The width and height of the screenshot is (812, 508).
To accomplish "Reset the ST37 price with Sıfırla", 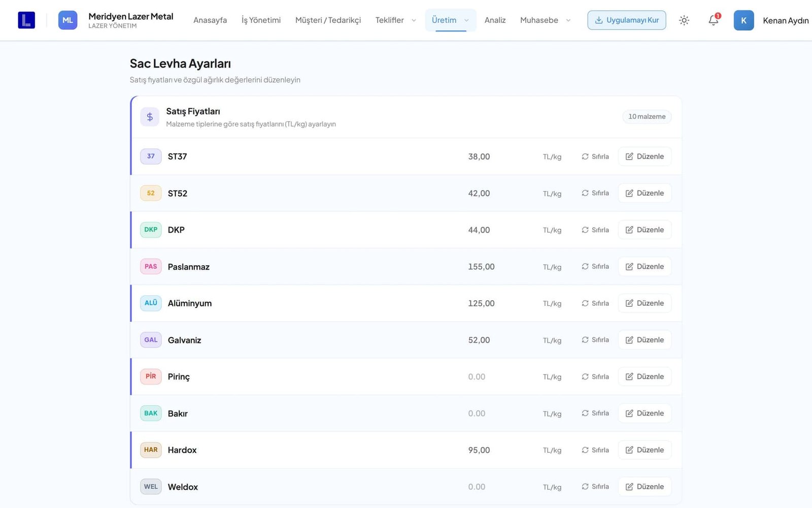I will 595,156.
